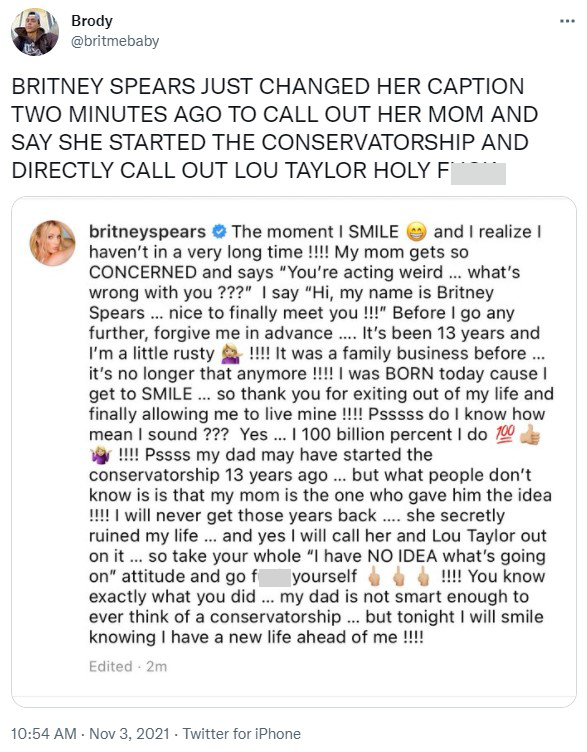The width and height of the screenshot is (587, 752).
Task: Click the blue verified badge icon
Action: click(x=219, y=232)
